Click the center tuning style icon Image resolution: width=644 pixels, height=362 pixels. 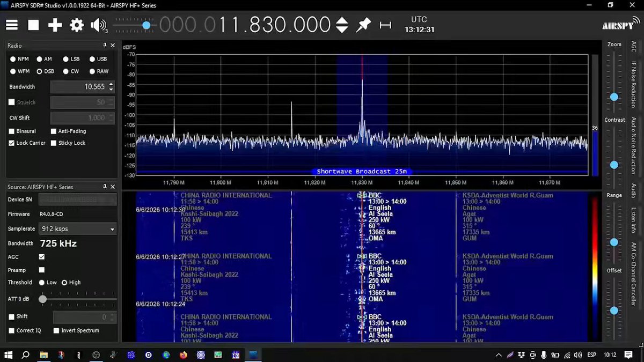coord(385,25)
